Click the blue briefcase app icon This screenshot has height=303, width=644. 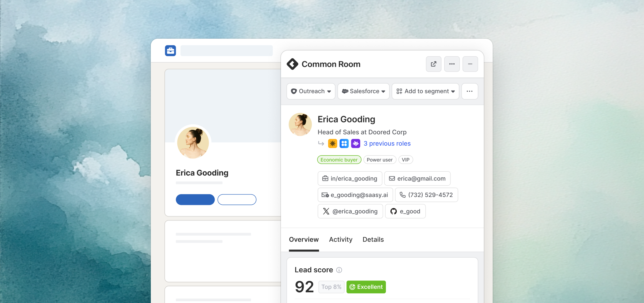[x=170, y=51]
